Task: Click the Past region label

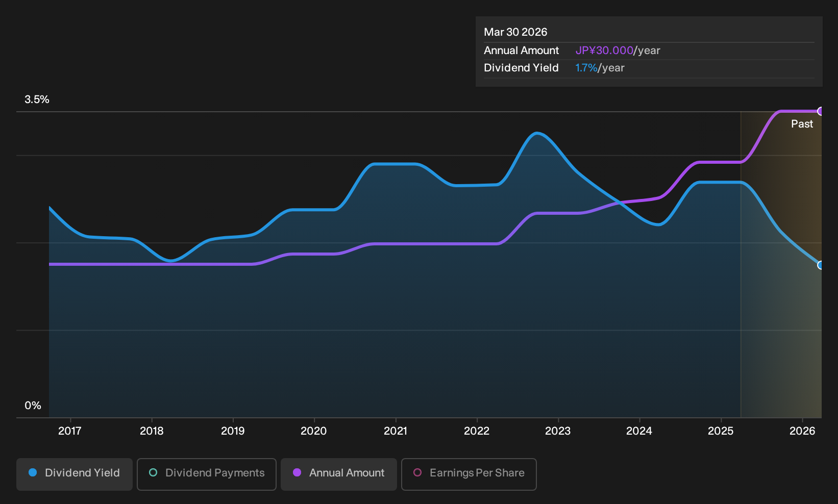Action: tap(802, 124)
